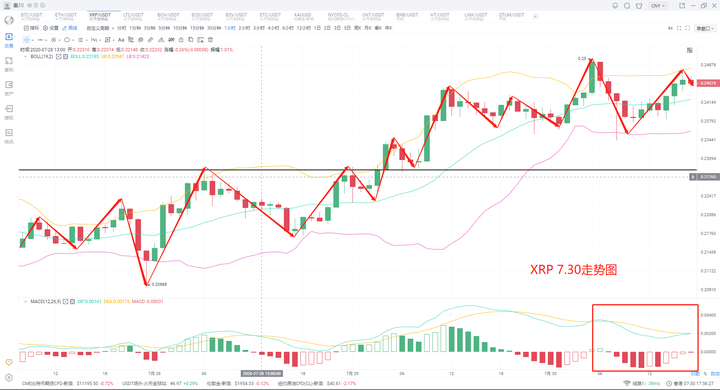Switch to the EOS/USDT tab
The width and height of the screenshot is (720, 390).
pyautogui.click(x=202, y=17)
